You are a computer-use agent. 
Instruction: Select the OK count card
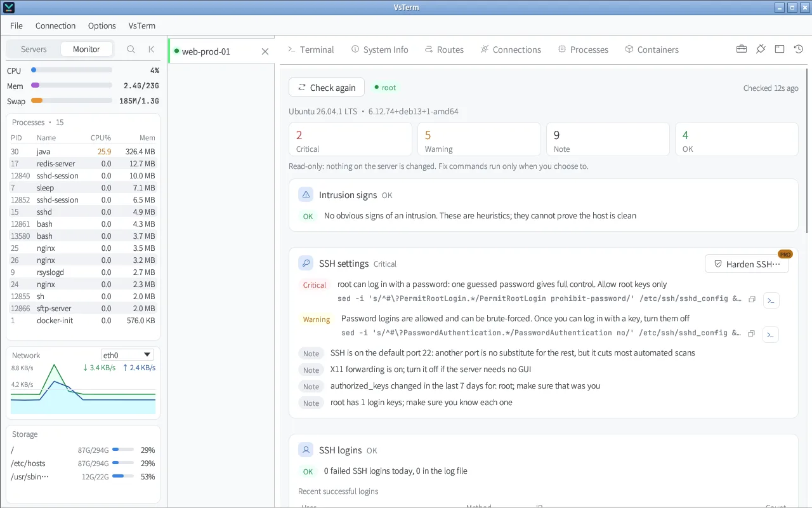coord(737,139)
